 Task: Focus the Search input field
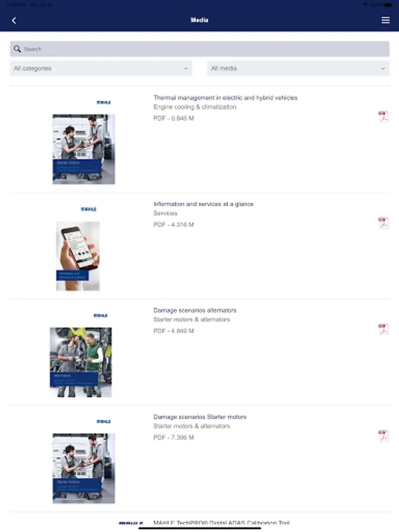[x=200, y=49]
